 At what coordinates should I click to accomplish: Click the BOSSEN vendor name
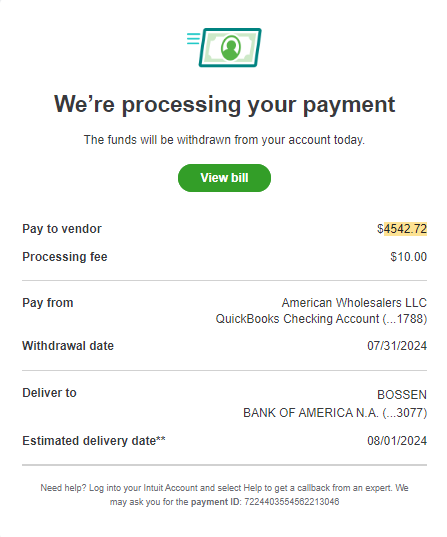pyautogui.click(x=402, y=395)
